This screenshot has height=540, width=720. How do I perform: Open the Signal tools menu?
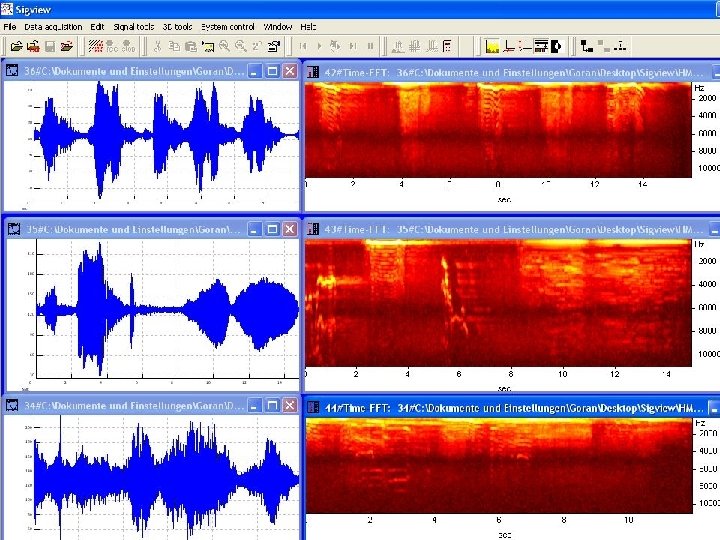(x=134, y=27)
